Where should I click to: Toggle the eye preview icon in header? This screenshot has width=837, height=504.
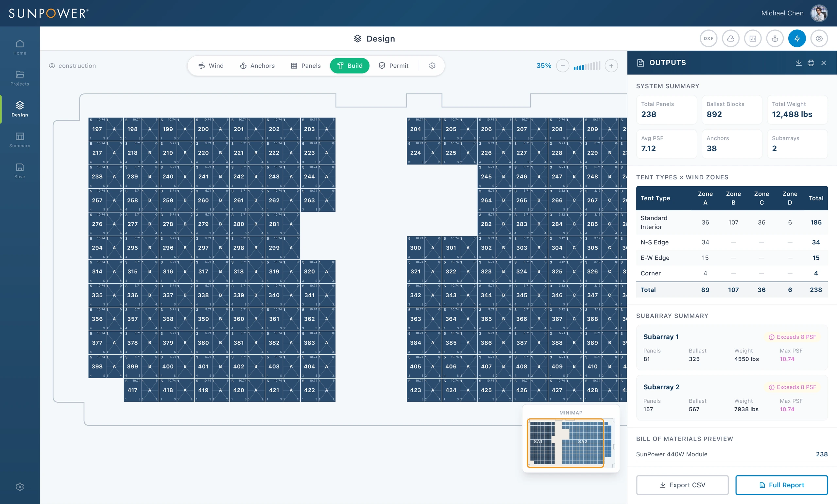819,39
